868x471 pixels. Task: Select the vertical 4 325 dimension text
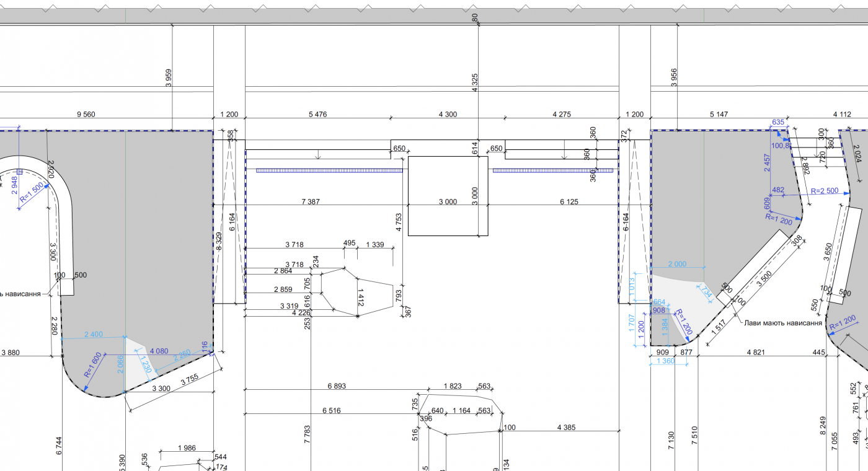475,83
